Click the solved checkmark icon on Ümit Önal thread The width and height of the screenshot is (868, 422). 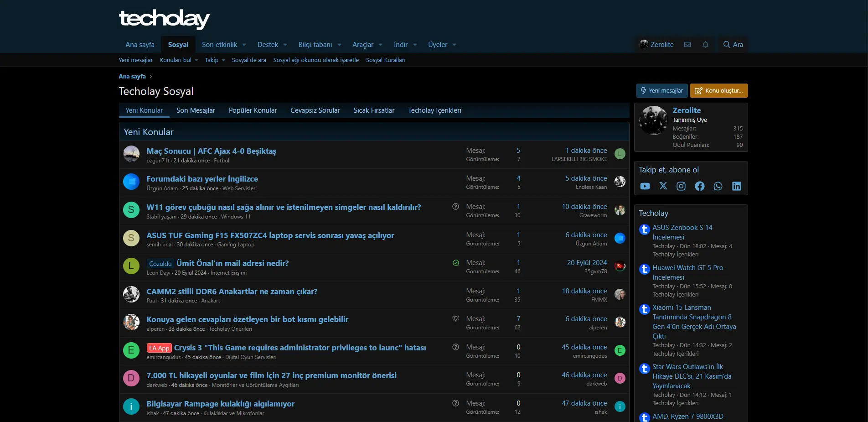click(455, 263)
